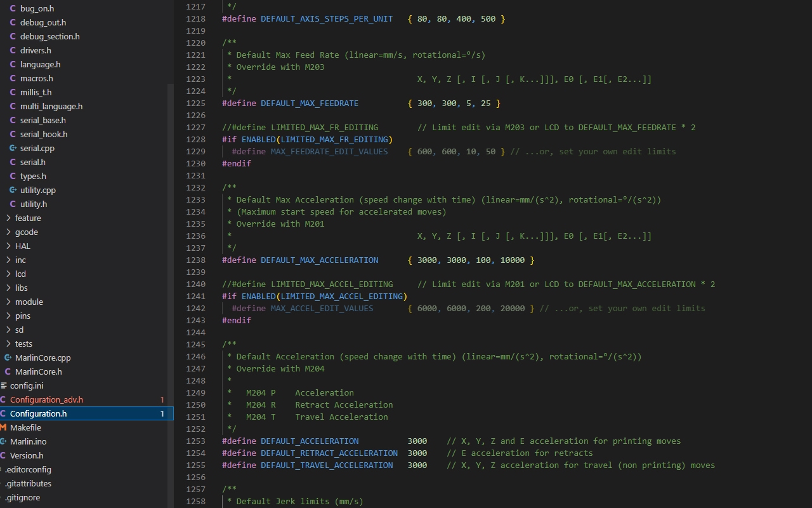The width and height of the screenshot is (812, 508).
Task: Click line number 1238 in the gutter
Action: pyautogui.click(x=196, y=260)
